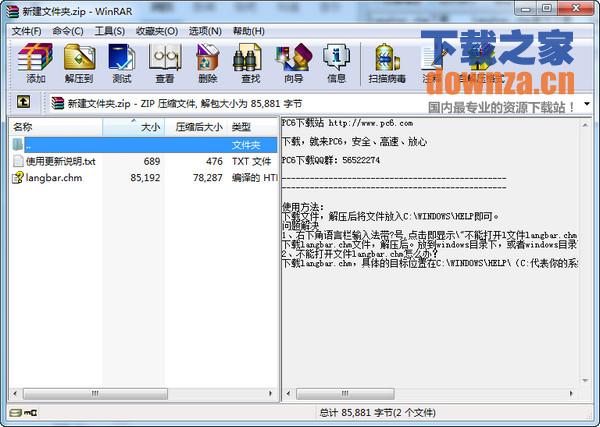This screenshot has width=600, height=427.
Task: Click the 'TXT 文件' type cell
Action: (252, 161)
